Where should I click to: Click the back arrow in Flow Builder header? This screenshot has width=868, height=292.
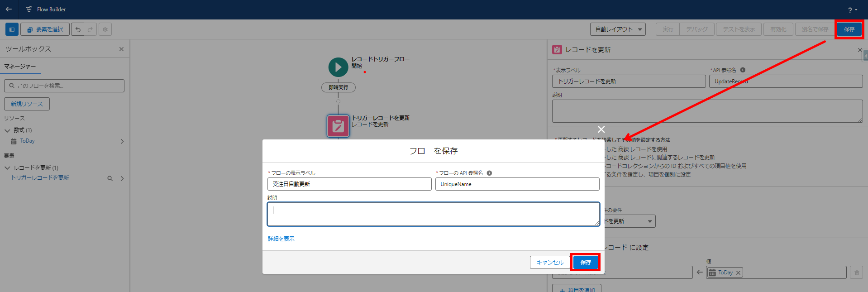[x=9, y=9]
